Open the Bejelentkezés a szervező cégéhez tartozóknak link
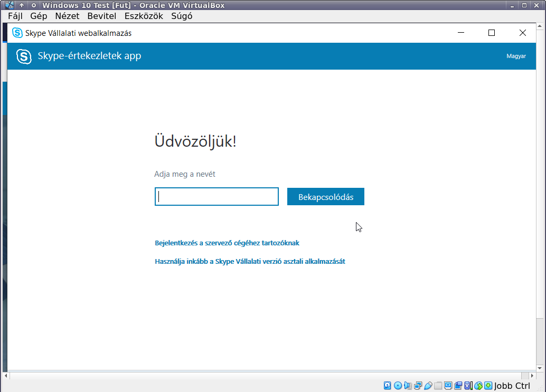 [x=227, y=243]
